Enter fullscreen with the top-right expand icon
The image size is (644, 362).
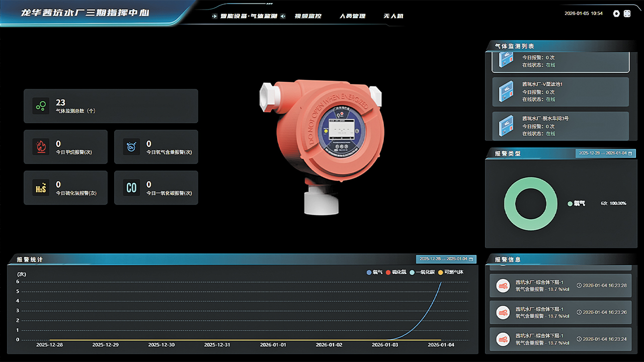pyautogui.click(x=627, y=14)
